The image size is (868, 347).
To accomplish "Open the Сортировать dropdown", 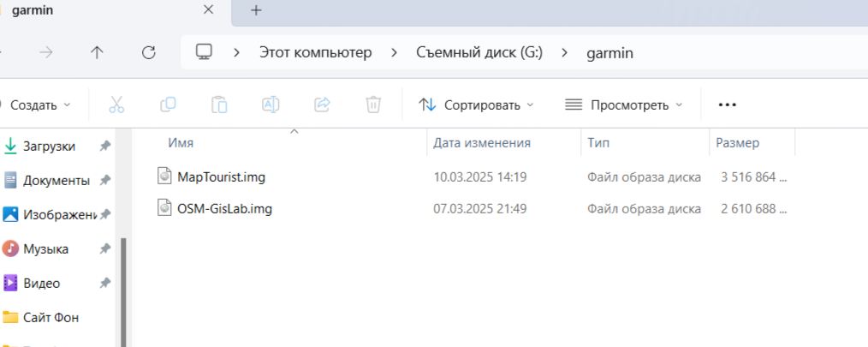I will click(476, 105).
